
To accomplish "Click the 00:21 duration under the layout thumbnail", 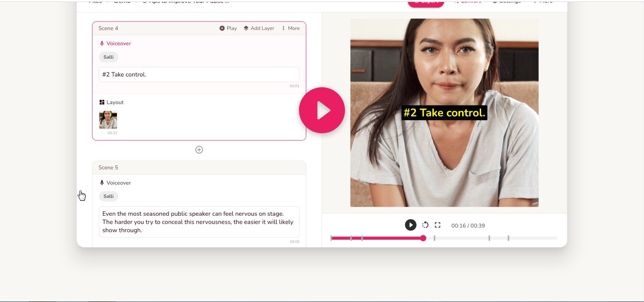I will tap(112, 133).
